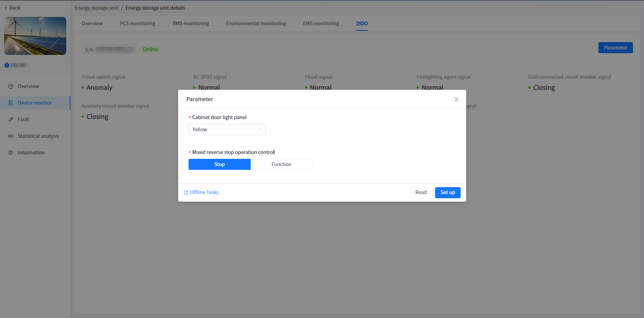The width and height of the screenshot is (644, 318).
Task: Click the dropdown arrow beside Yellow
Action: tap(260, 129)
